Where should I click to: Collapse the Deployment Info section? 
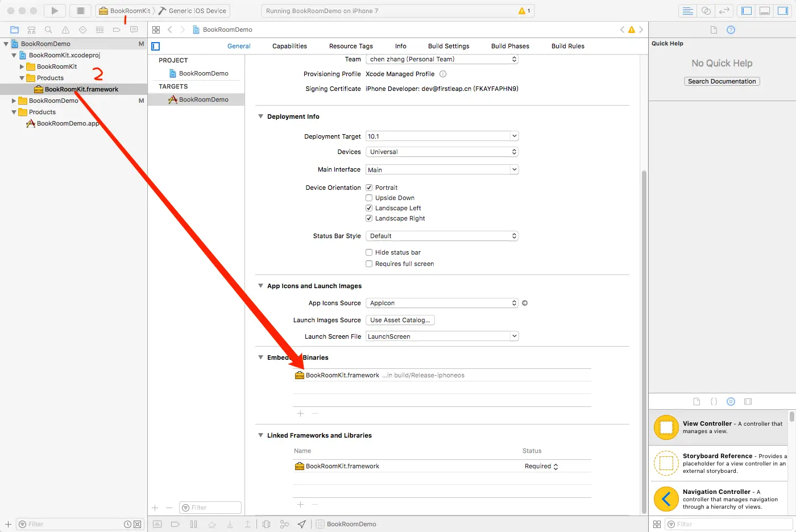(261, 117)
